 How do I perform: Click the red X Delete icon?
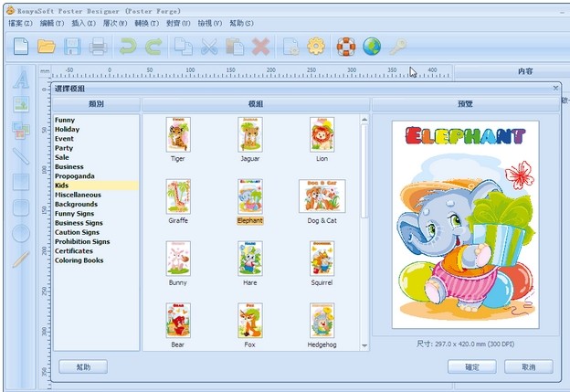[x=260, y=47]
